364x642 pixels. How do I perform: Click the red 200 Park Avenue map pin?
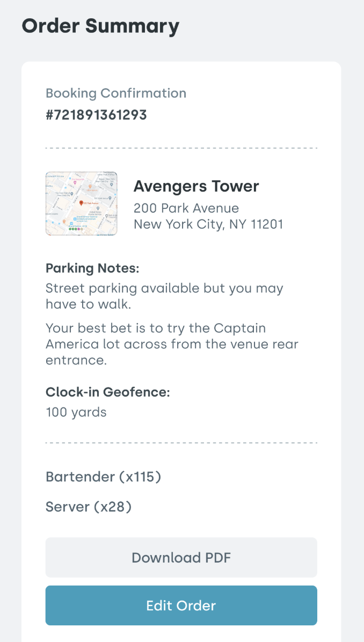[x=81, y=203]
